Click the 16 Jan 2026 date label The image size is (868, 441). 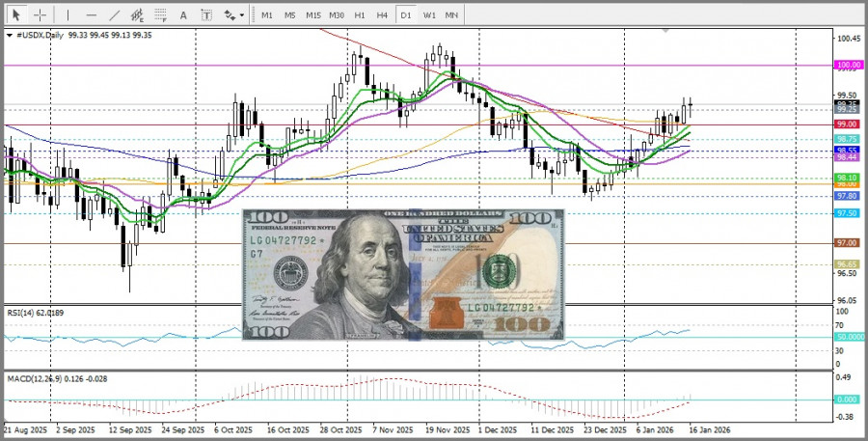tap(710, 430)
